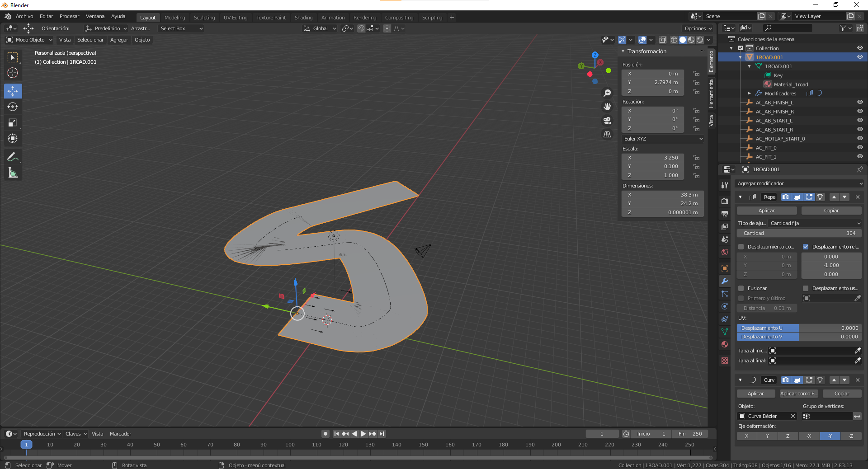Enable Desplazamiento co... checkbox

(741, 247)
